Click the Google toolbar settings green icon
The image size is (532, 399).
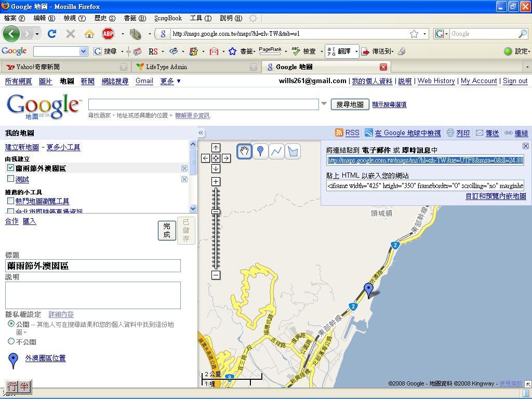click(508, 51)
